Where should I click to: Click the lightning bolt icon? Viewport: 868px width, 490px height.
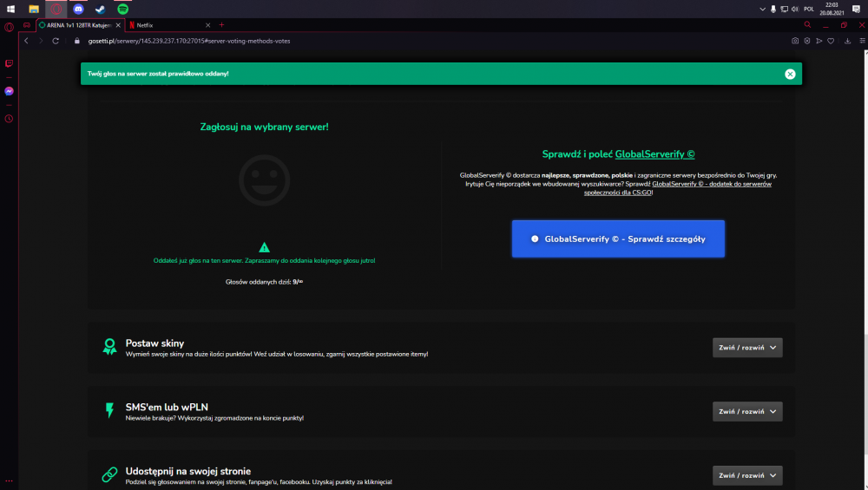(x=109, y=410)
